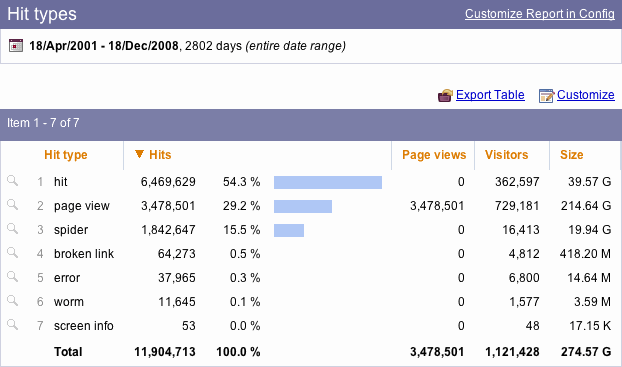Click magnifier icon for 'page view' row
The image size is (622, 367).
tap(13, 205)
